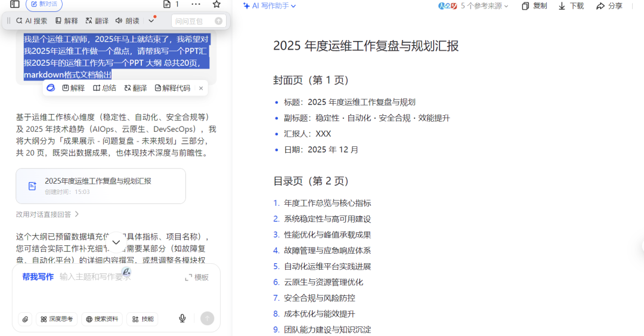Click the document title 2025 年度运维工作复盘与规划汇报
The height and width of the screenshot is (336, 644).
[x=366, y=45]
